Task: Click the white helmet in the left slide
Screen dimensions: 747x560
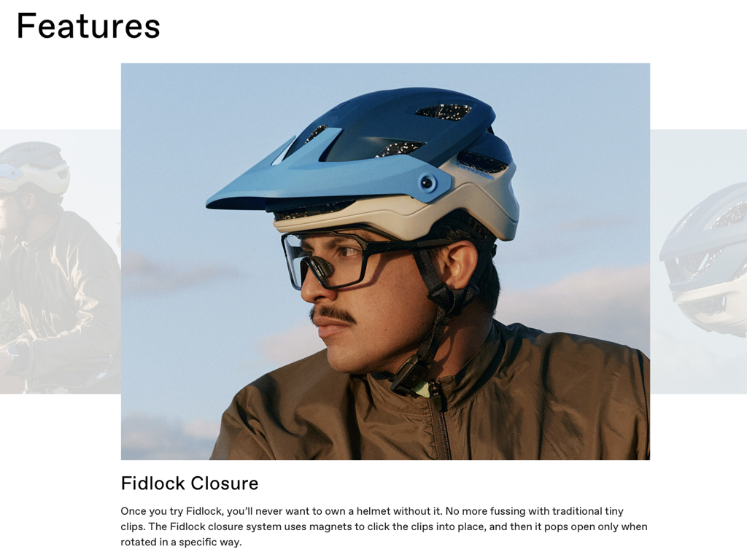Action: coord(34,168)
